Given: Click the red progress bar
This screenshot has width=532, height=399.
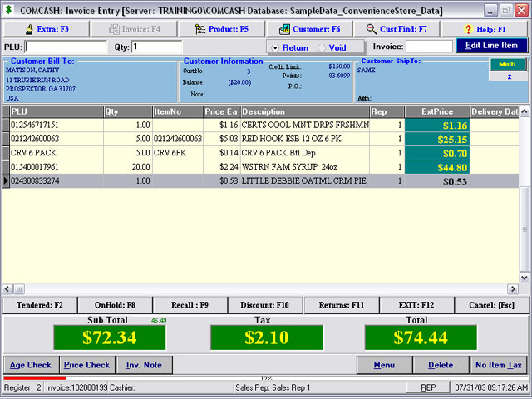Looking at the screenshot, I should coord(35,377).
